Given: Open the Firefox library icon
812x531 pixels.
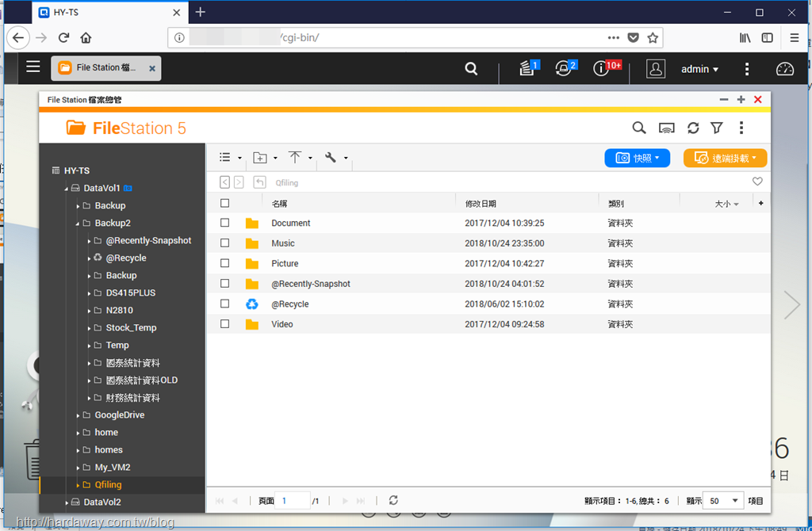Looking at the screenshot, I should point(745,38).
